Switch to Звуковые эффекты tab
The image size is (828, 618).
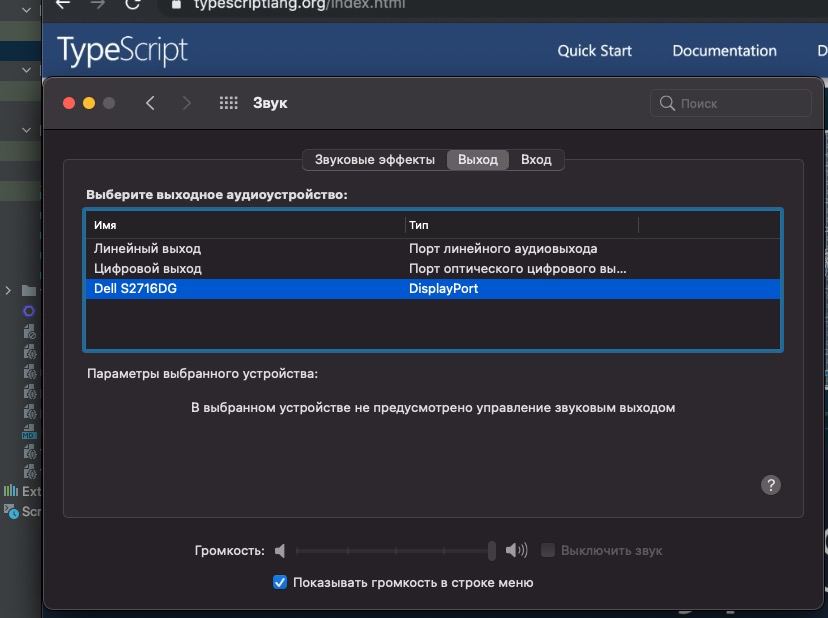pos(374,160)
